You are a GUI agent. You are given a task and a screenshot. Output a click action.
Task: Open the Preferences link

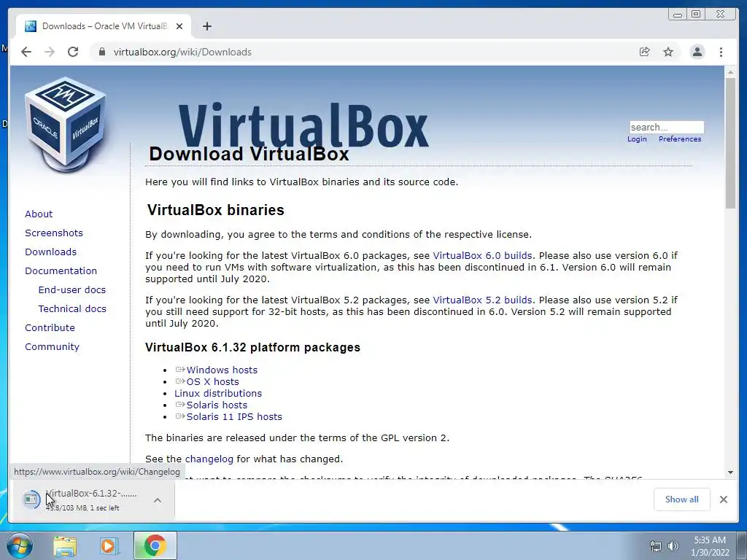(680, 139)
